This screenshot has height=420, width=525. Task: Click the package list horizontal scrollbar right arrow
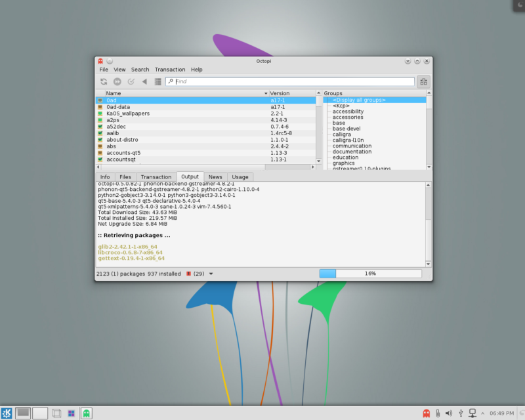[x=313, y=167]
